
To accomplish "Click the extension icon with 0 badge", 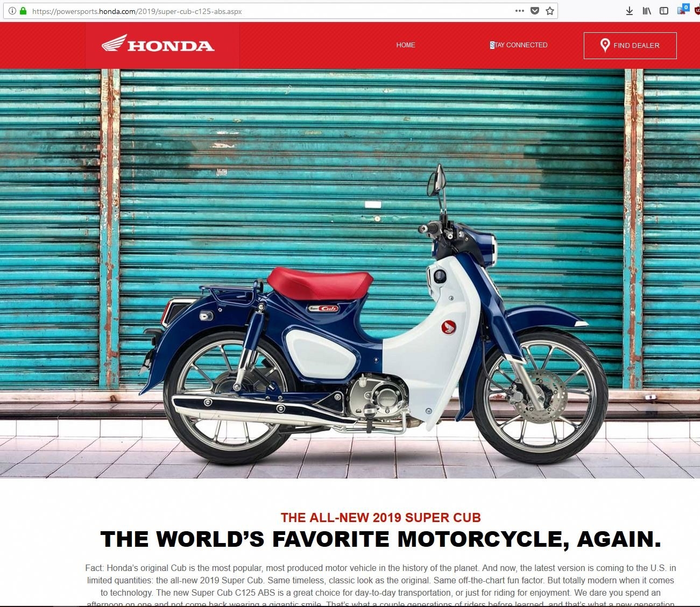I will [683, 10].
